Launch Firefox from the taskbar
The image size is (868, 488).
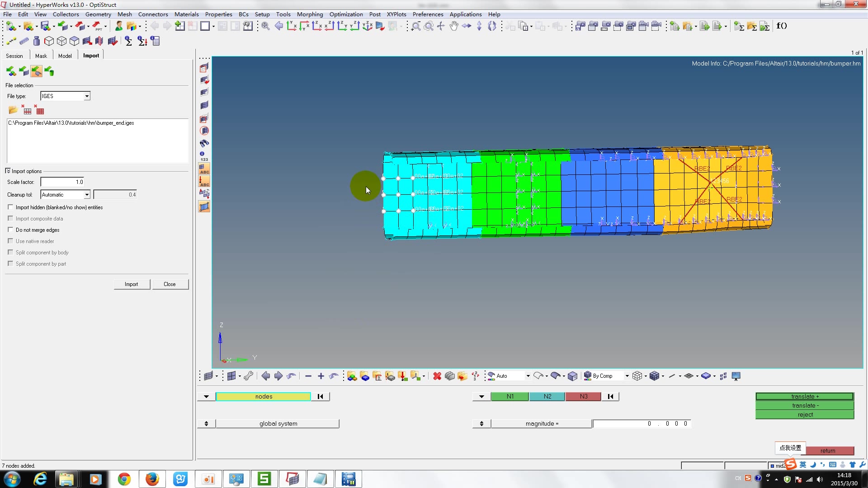(152, 479)
